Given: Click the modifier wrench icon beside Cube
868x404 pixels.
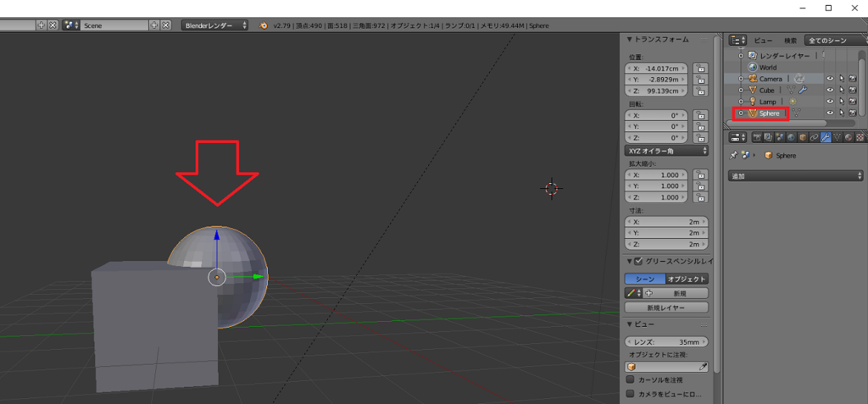Looking at the screenshot, I should point(804,91).
